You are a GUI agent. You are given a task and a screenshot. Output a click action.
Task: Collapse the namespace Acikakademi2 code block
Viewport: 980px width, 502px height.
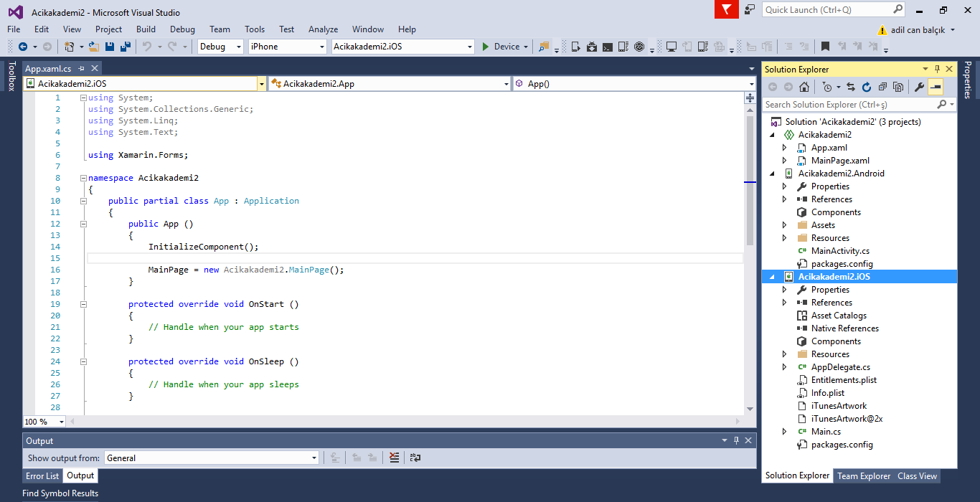[x=83, y=178]
